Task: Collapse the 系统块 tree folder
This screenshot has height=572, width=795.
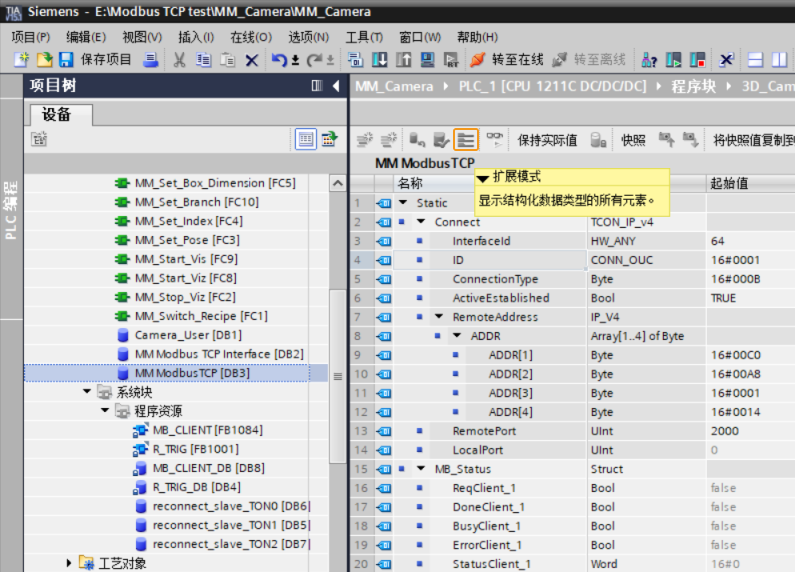Action: click(x=87, y=392)
